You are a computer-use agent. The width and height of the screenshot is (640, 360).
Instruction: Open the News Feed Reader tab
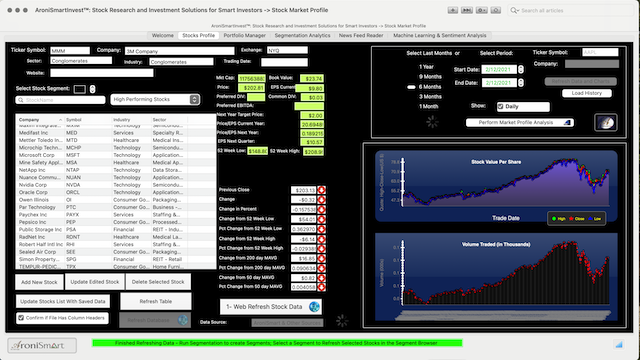click(361, 36)
